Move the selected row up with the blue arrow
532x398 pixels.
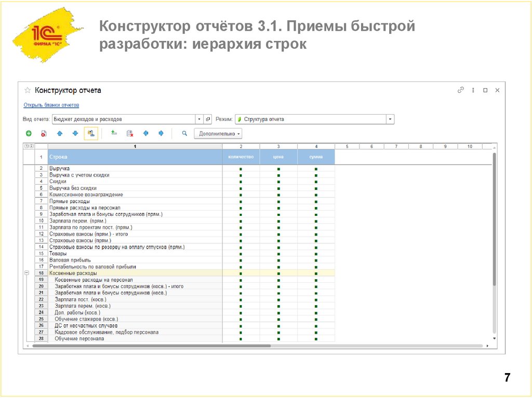tap(59, 133)
